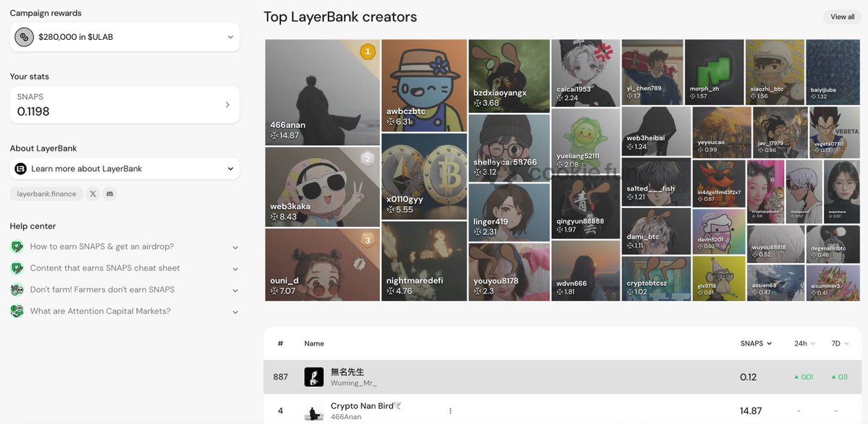Open xiaozhi_btc creator tile

click(x=775, y=72)
